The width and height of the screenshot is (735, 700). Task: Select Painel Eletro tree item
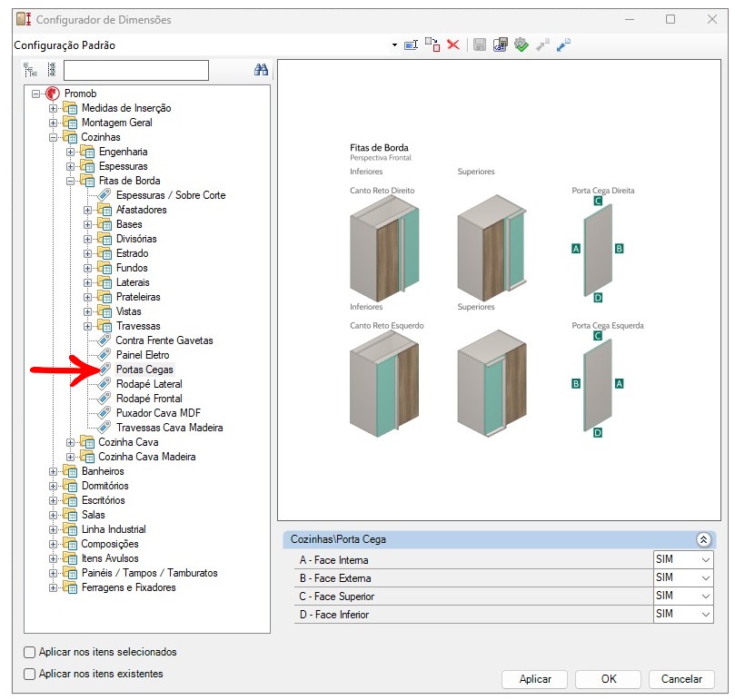point(142,355)
